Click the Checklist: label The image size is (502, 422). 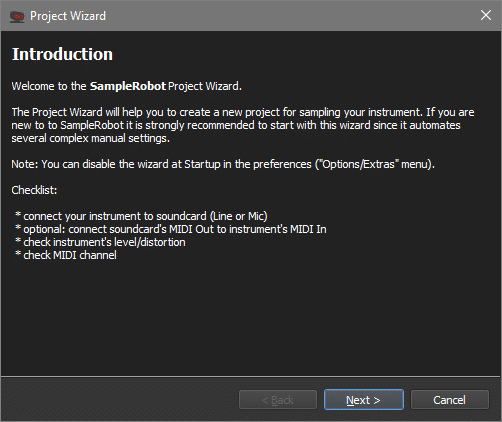click(x=34, y=190)
